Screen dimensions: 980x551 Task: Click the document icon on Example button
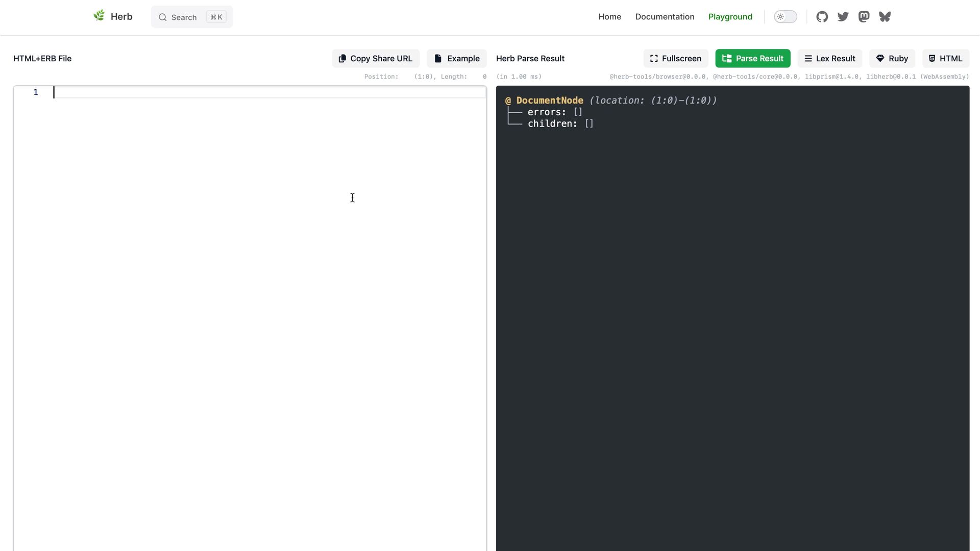(438, 59)
